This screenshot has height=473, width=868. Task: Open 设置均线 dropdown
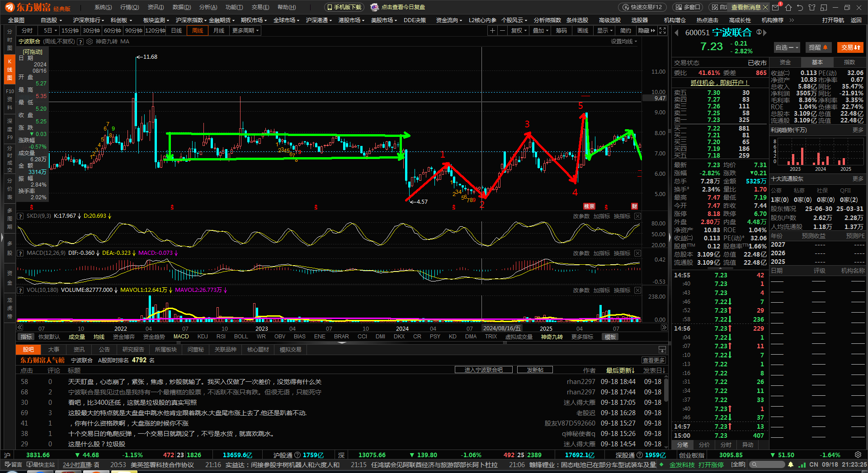pyautogui.click(x=624, y=42)
